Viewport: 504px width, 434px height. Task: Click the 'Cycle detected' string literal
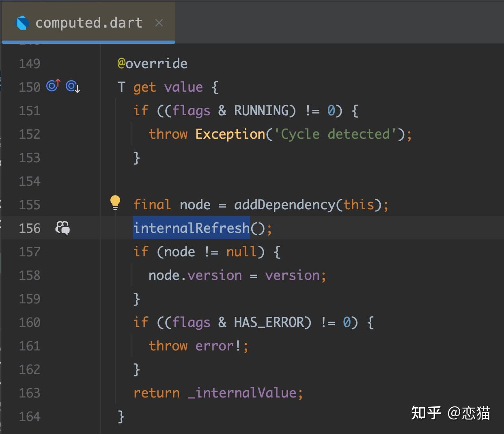(x=335, y=134)
